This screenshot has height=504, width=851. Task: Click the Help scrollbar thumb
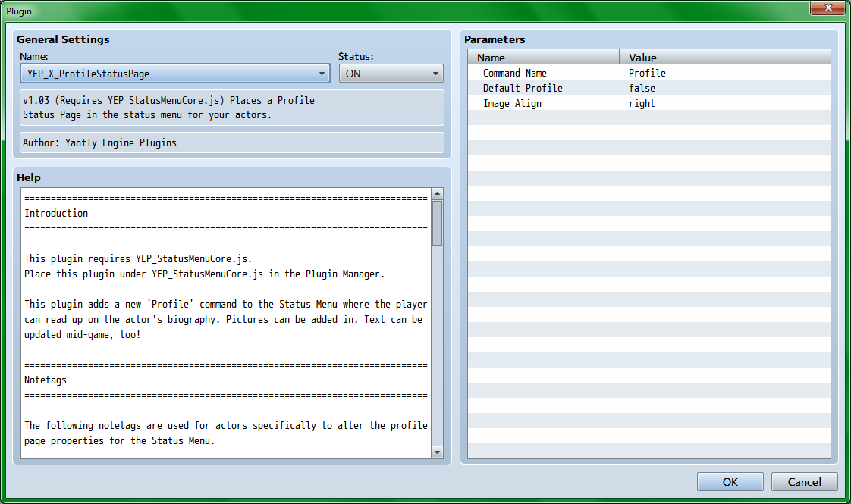(437, 223)
